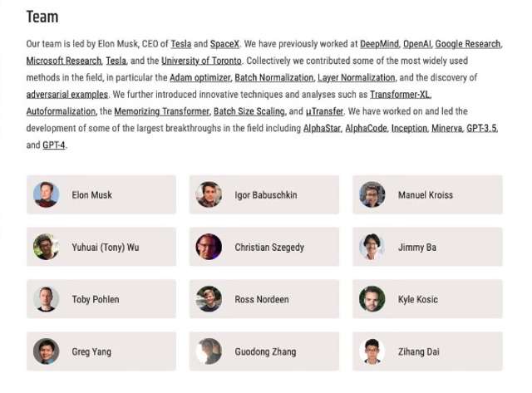Click the avatar photo beside Christian Szegedy
532x393 pixels.
pos(209,247)
